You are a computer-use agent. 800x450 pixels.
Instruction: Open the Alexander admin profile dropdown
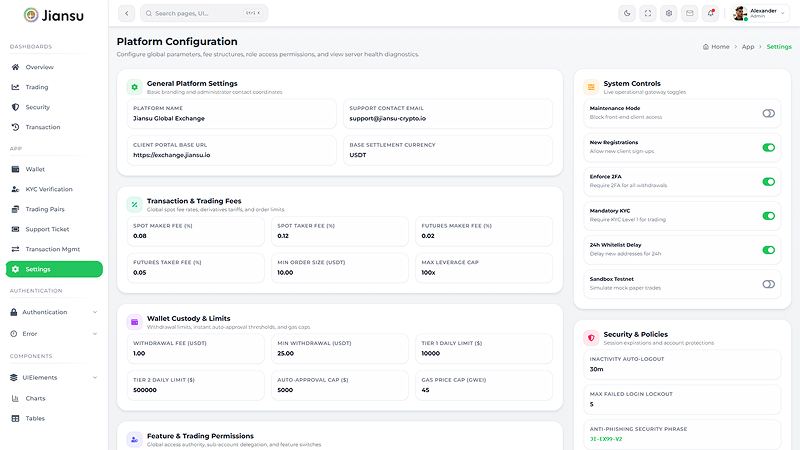pyautogui.click(x=760, y=13)
